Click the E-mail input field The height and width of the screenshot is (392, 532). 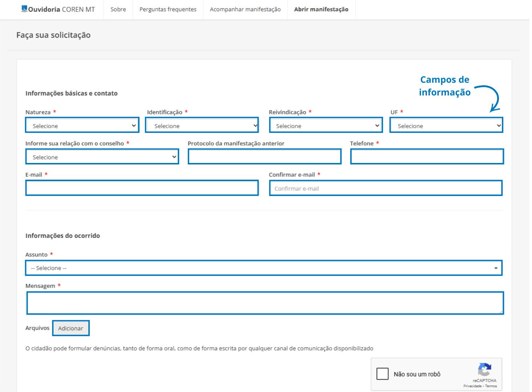pyautogui.click(x=142, y=188)
